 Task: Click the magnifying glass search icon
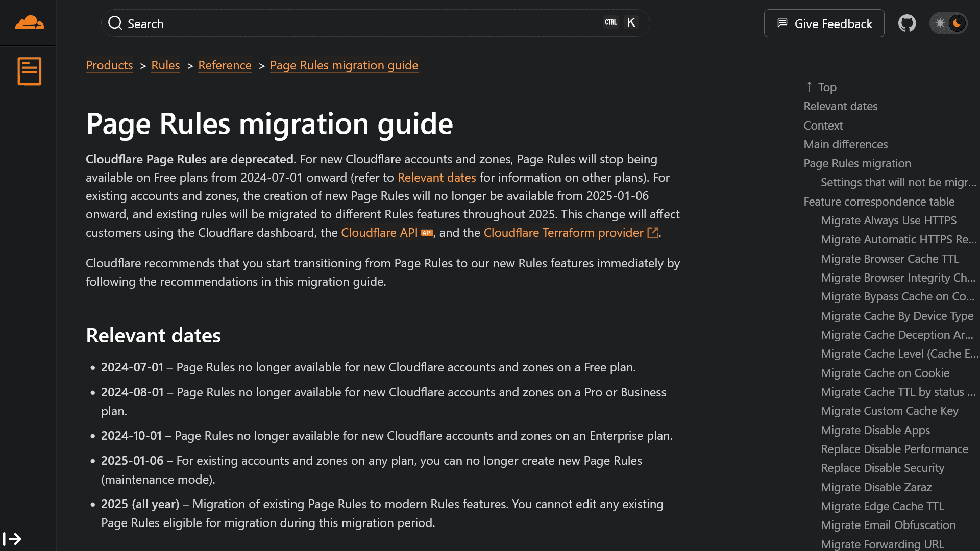pos(115,23)
